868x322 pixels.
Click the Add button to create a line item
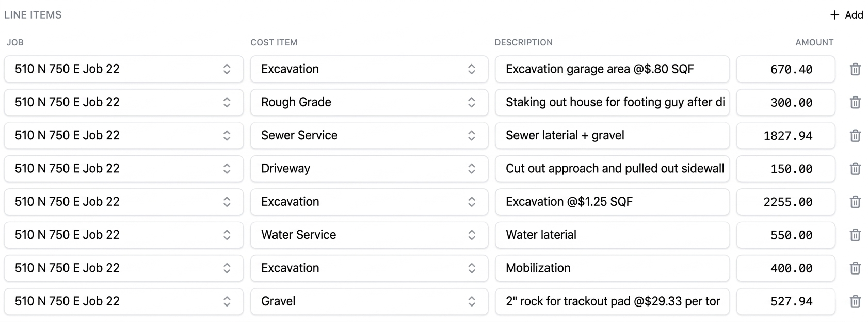click(x=846, y=15)
